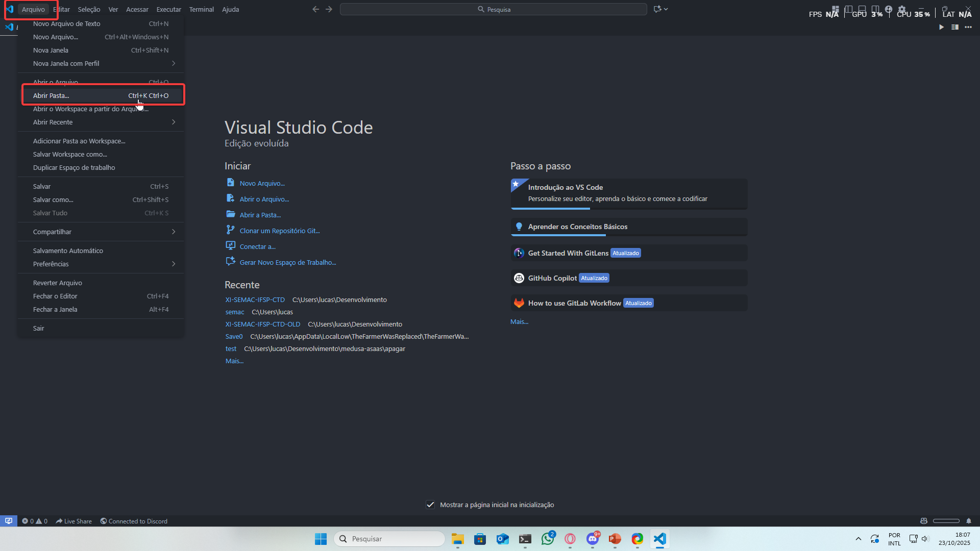Image resolution: width=980 pixels, height=551 pixels.
Task: Expand the Abrir Recente submenu
Action: pos(102,122)
